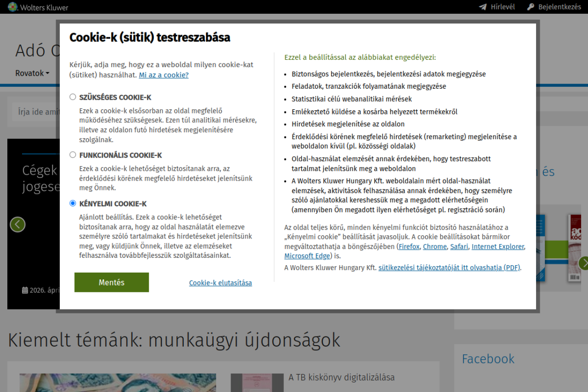Select Funkcionális cookie-k radio option
588x392 pixels.
point(73,155)
